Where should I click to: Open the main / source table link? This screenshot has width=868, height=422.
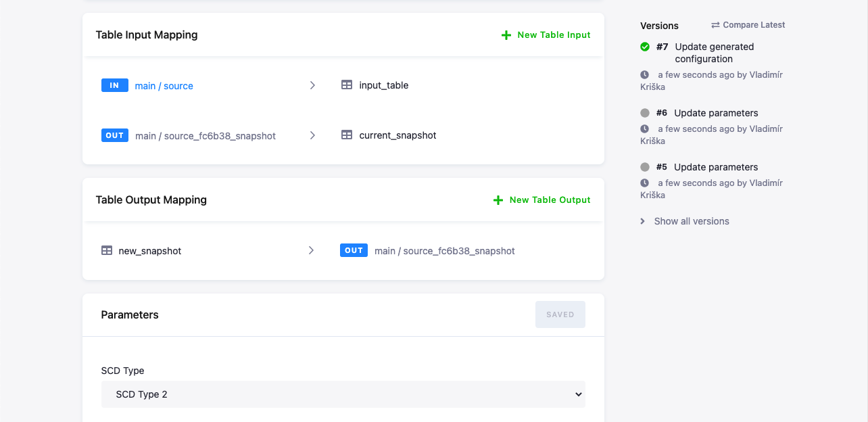[x=164, y=86]
